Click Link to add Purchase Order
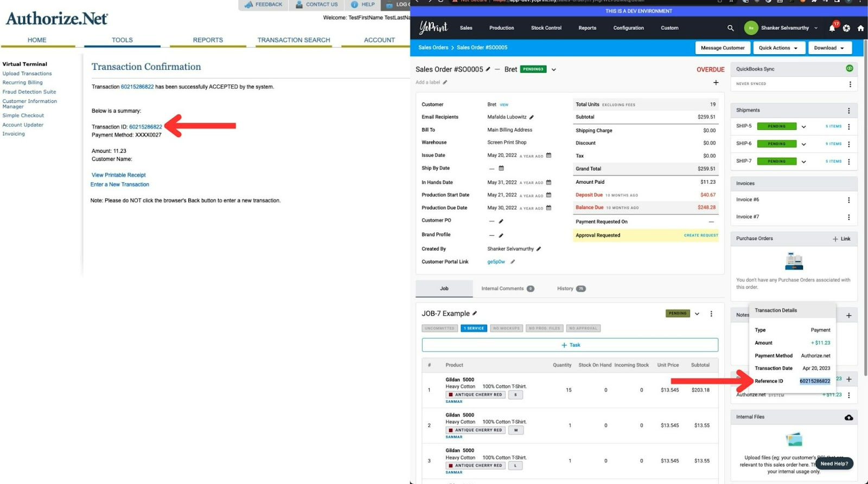 pos(841,239)
